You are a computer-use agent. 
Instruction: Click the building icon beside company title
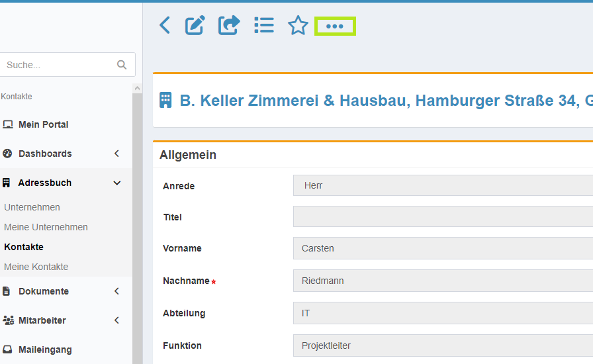click(x=165, y=101)
